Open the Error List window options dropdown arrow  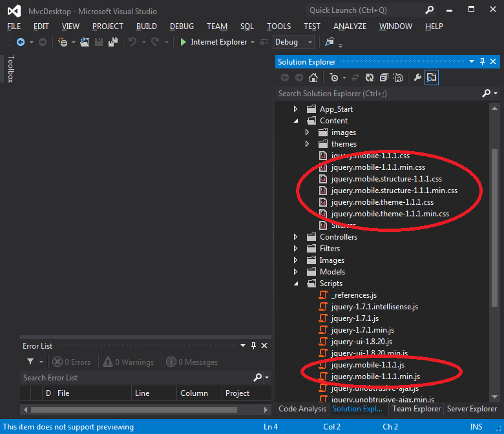(x=243, y=346)
